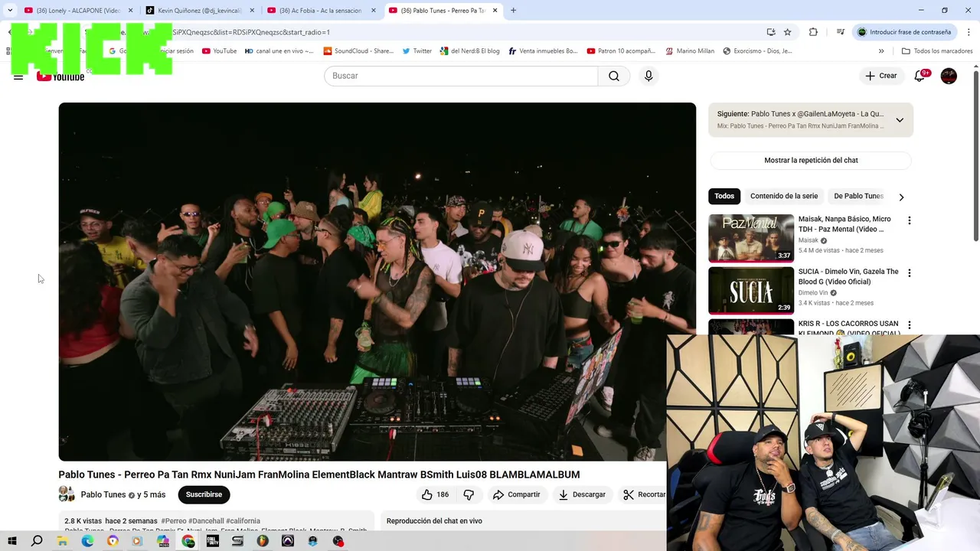Screen dimensions: 980x551
Task: Select De Pablo Tunes chip
Action: pyautogui.click(x=858, y=196)
